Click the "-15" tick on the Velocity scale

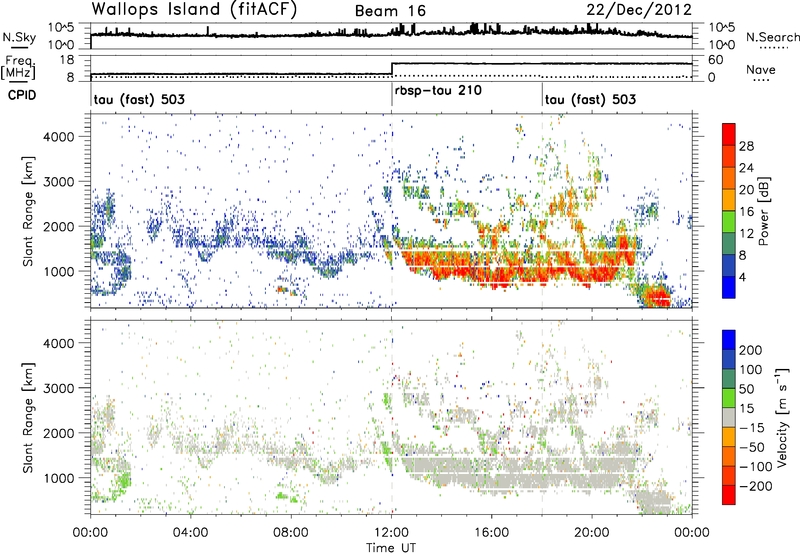tap(750, 427)
